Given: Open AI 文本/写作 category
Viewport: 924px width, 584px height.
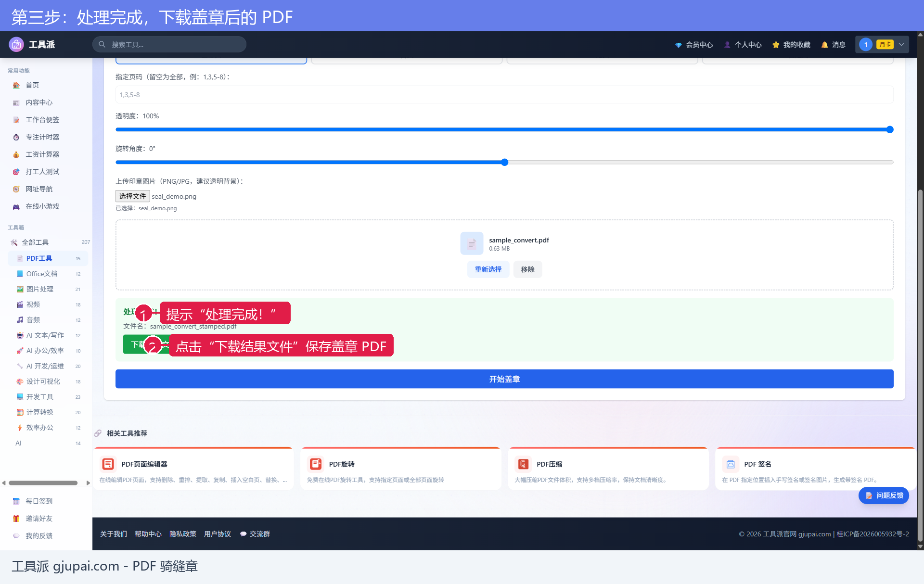Looking at the screenshot, I should [x=48, y=335].
